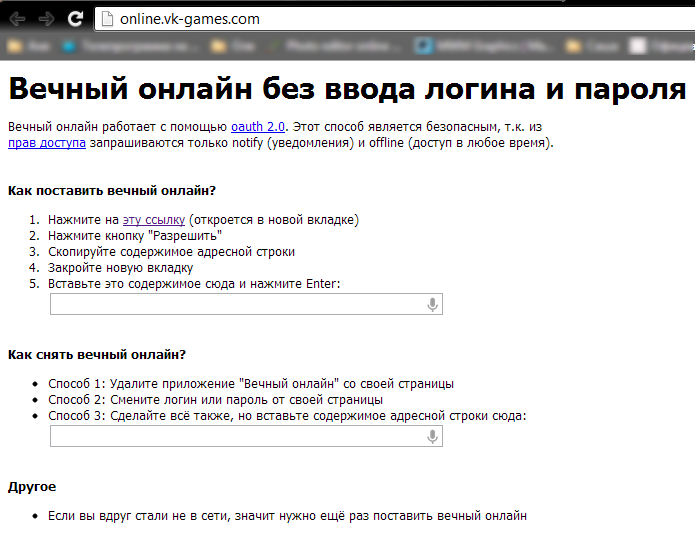Open the oauth 2.0 link

click(258, 127)
